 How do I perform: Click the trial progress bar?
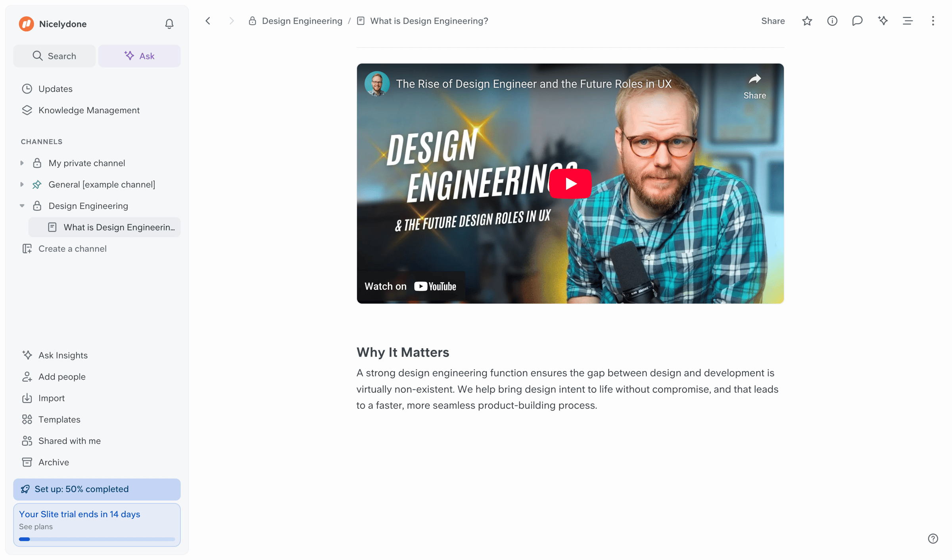[x=97, y=539]
